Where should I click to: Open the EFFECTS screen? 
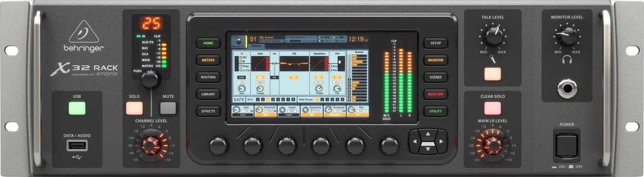tap(208, 111)
